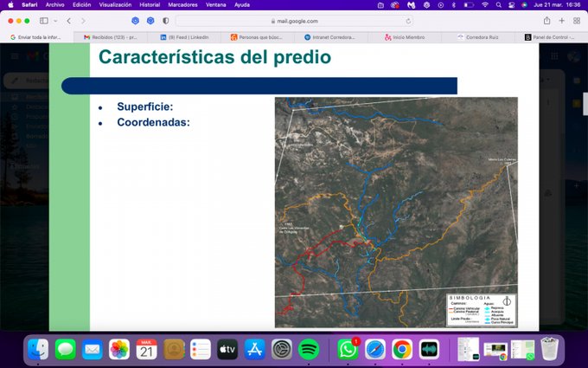Open the Edición menu
Viewport: 588px width, 368px height.
pos(82,5)
